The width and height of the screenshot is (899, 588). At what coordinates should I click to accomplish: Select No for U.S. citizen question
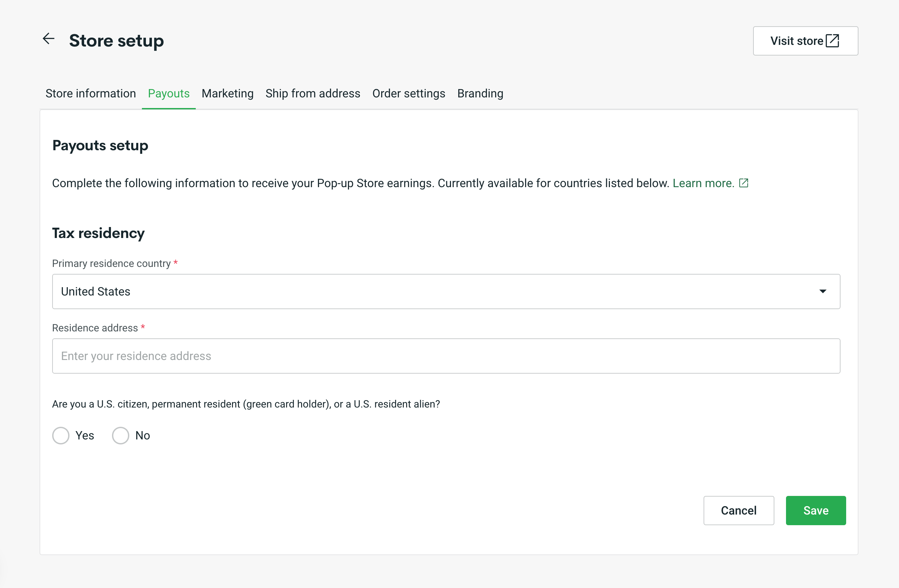(121, 435)
